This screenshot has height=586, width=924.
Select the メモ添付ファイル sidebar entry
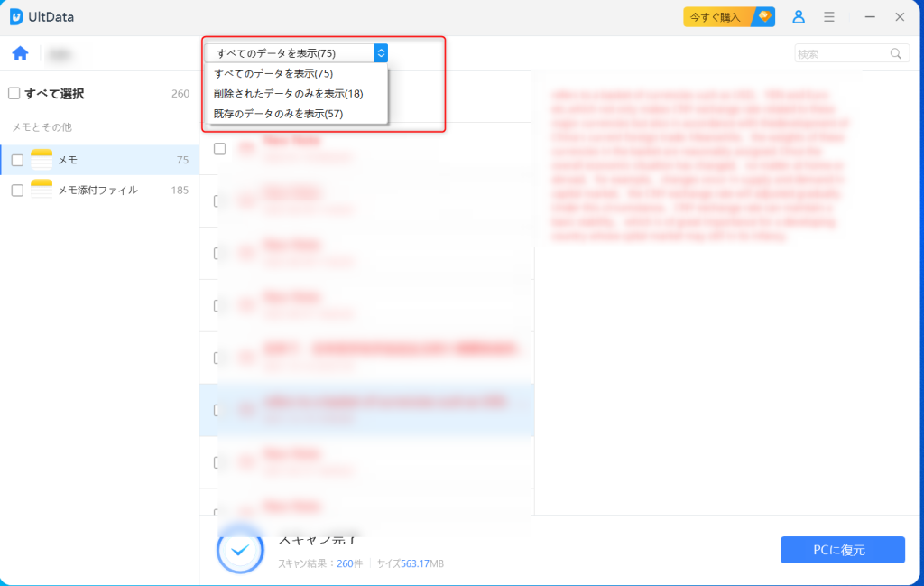tap(95, 191)
